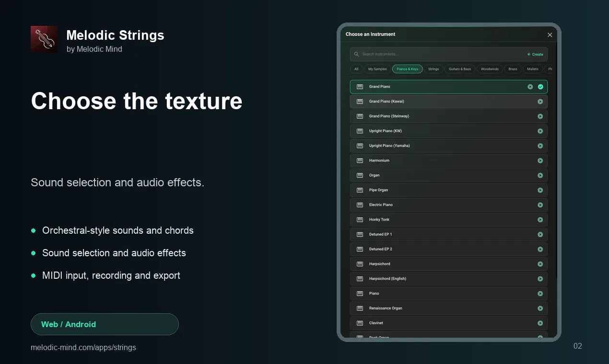Switch to the Strings category
The width and height of the screenshot is (609, 364).
pyautogui.click(x=433, y=69)
